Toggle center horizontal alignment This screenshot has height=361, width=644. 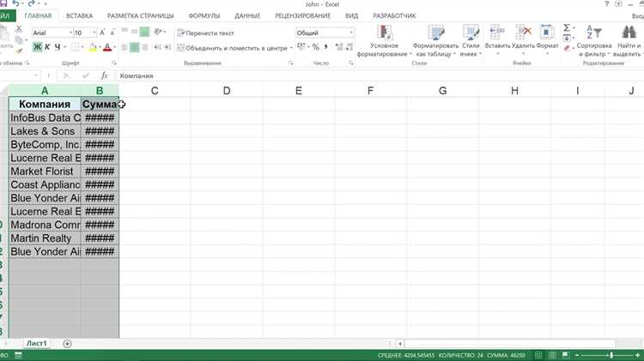tap(134, 47)
